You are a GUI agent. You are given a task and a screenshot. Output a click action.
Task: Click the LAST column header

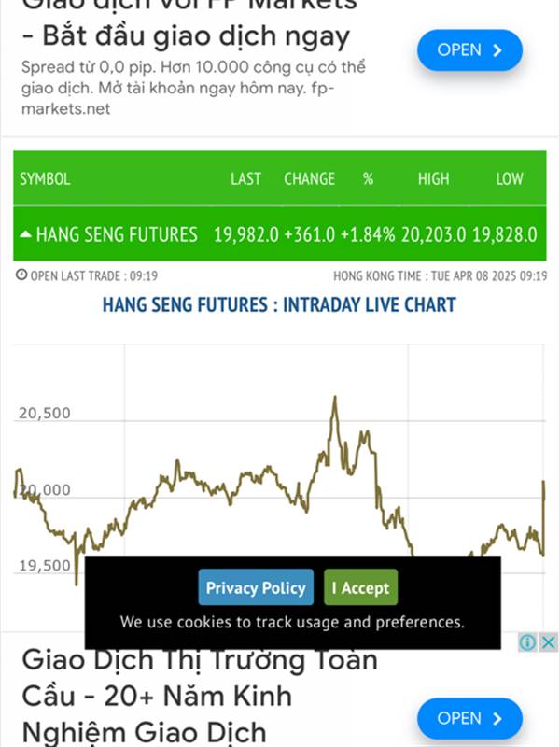245,179
